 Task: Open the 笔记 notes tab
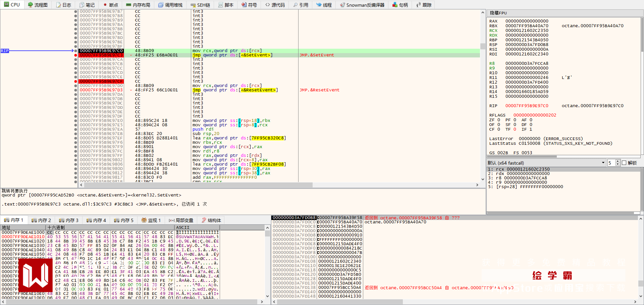pyautogui.click(x=87, y=5)
